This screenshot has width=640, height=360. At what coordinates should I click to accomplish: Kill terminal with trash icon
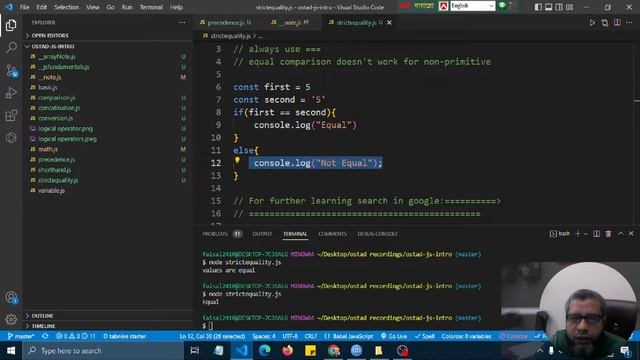pyautogui.click(x=608, y=233)
